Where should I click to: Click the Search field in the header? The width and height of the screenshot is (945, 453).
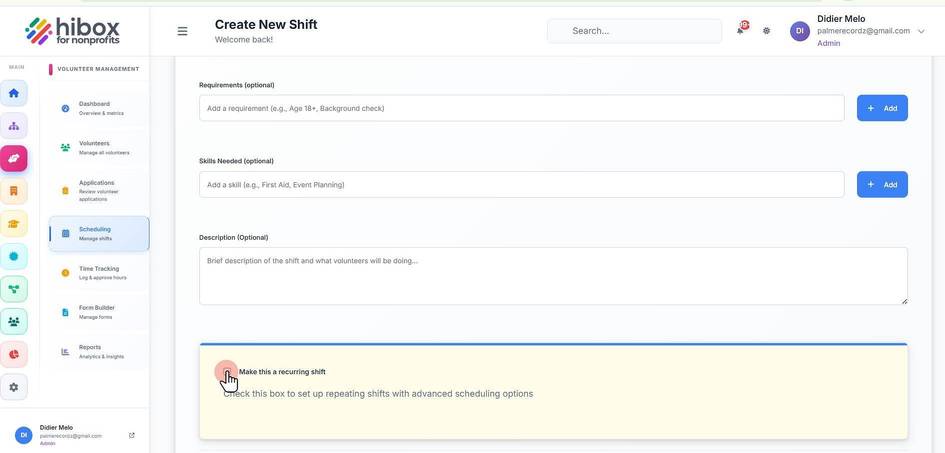[x=634, y=31]
